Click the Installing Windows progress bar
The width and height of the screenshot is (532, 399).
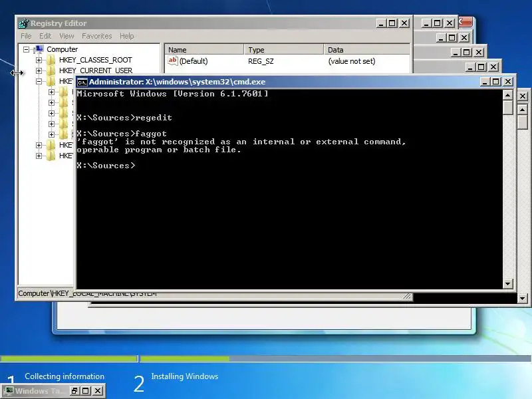click(336, 358)
